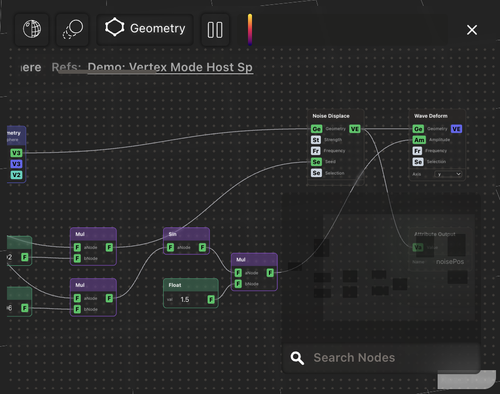The image size is (500, 394).
Task: Click the val 1.5 field on Float node
Action: click(185, 299)
